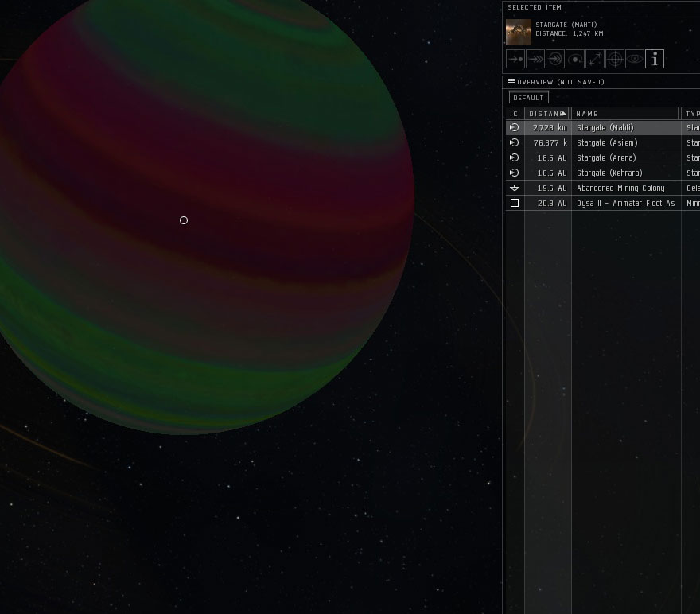
Task: Click the stargate icon beside Stargate (Arena)
Action: pos(515,157)
